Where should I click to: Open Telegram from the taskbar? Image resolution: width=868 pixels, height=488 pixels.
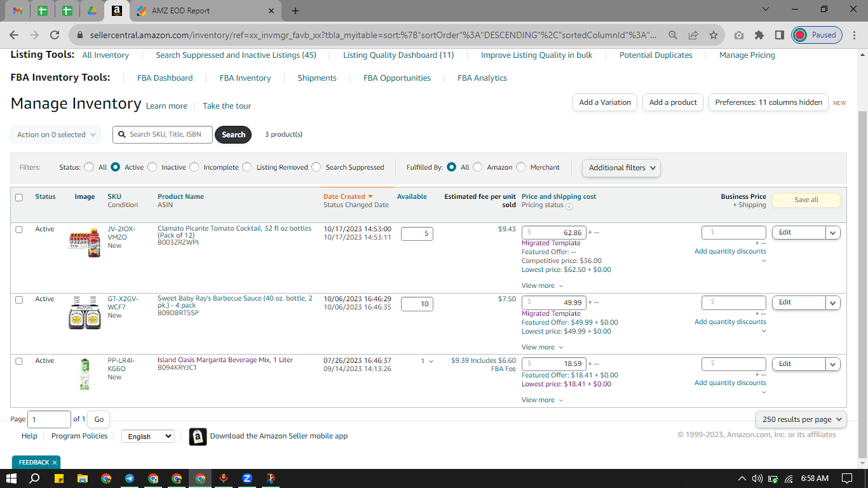[130, 478]
